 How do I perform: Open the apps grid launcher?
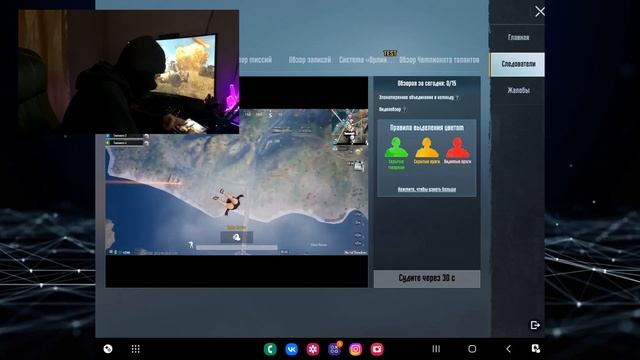[136, 349]
